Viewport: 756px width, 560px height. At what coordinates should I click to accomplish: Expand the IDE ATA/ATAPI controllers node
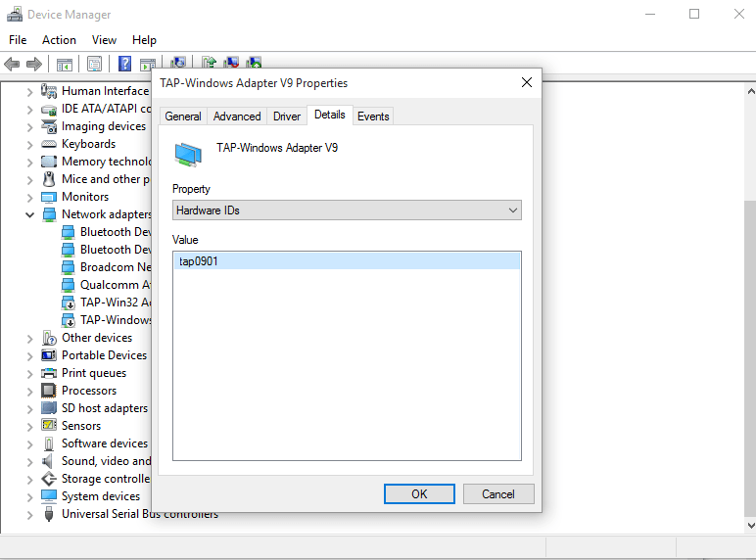pyautogui.click(x=30, y=110)
